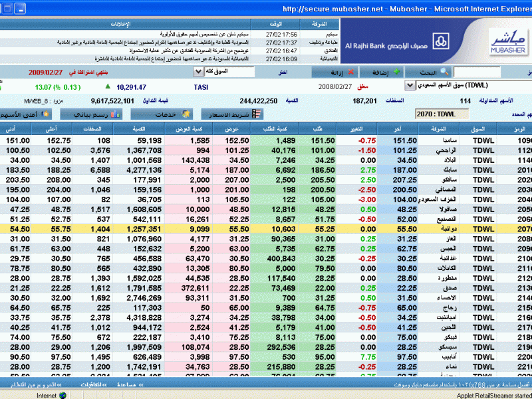Click the total trades value 187,201

click(x=364, y=101)
